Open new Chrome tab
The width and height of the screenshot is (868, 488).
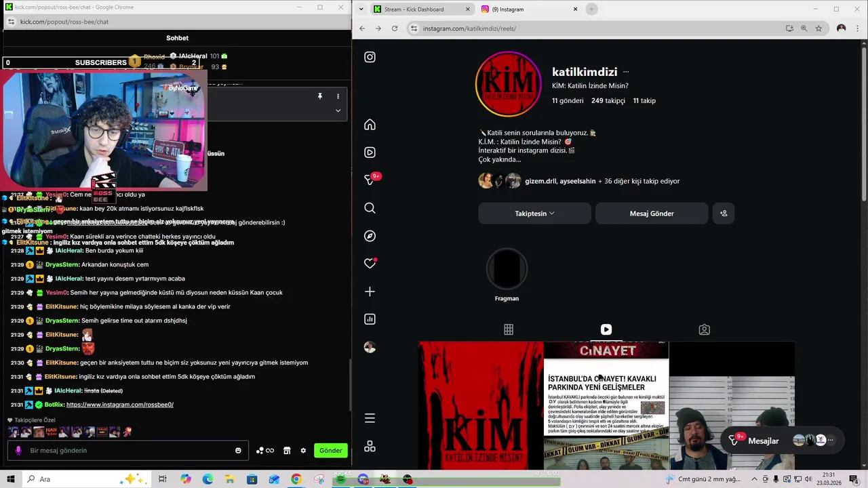[x=591, y=9]
